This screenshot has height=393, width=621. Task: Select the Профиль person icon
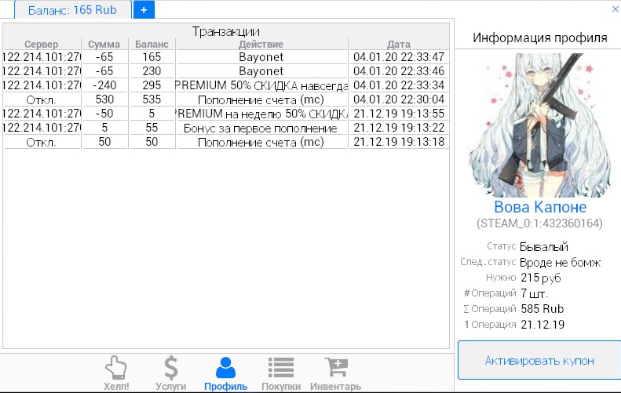click(226, 368)
